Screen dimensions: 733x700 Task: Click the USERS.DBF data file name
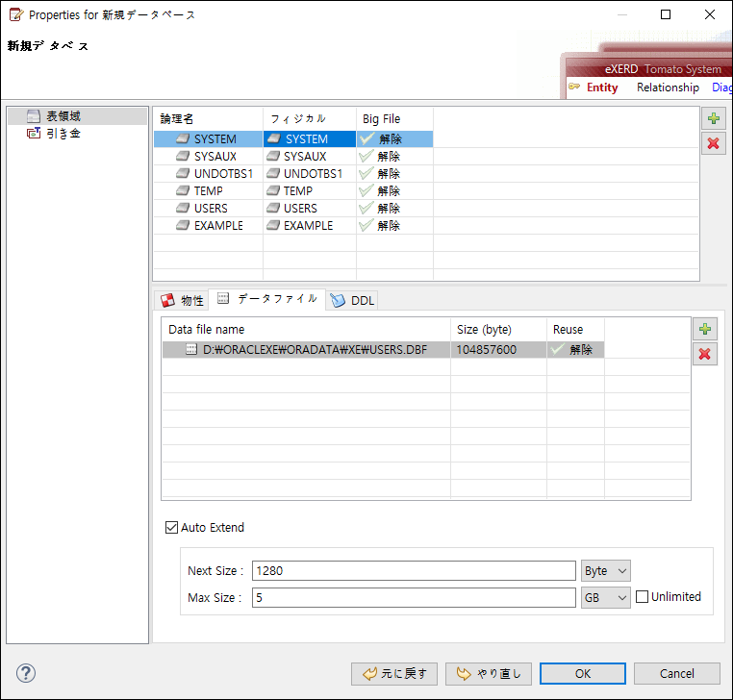pyautogui.click(x=315, y=350)
